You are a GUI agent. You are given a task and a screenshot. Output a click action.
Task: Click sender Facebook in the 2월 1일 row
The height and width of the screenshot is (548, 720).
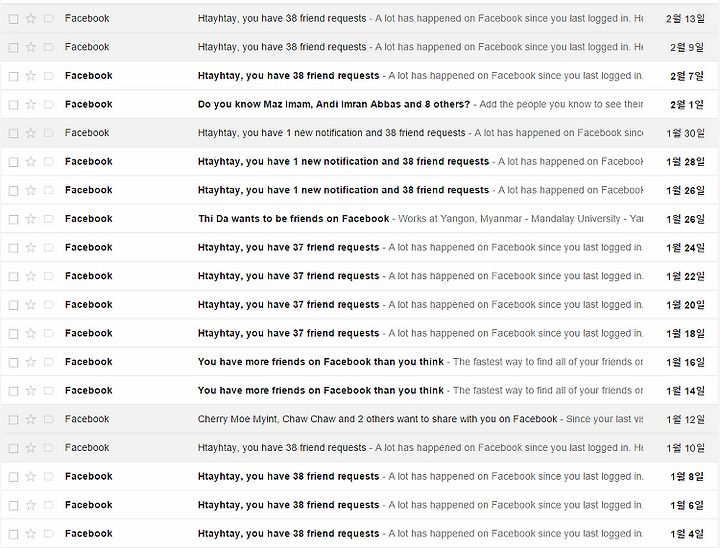point(89,104)
